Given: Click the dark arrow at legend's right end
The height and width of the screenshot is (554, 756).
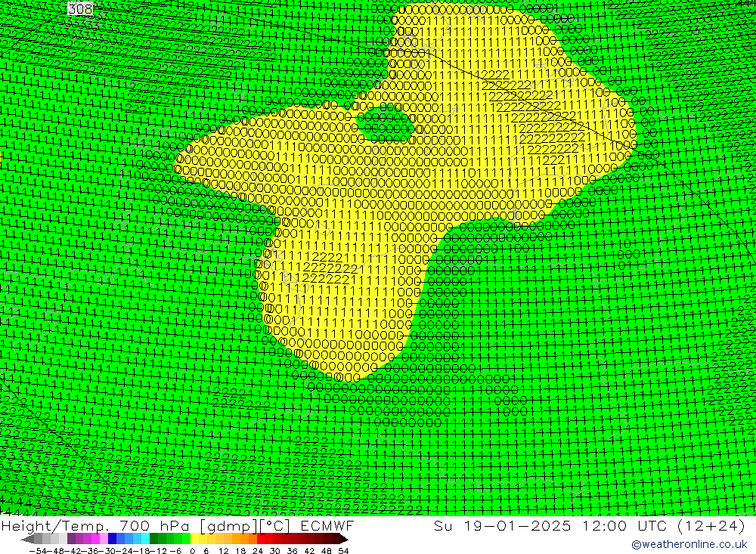Looking at the screenshot, I should pos(344,540).
